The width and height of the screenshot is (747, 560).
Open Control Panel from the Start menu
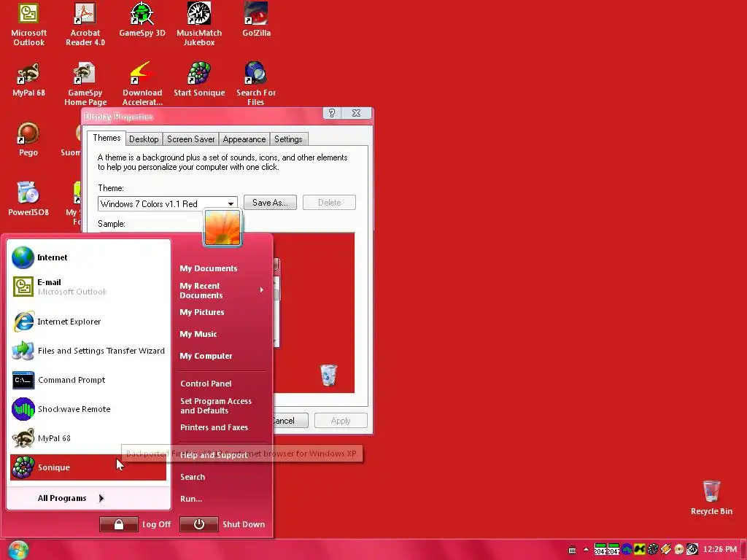tap(206, 384)
